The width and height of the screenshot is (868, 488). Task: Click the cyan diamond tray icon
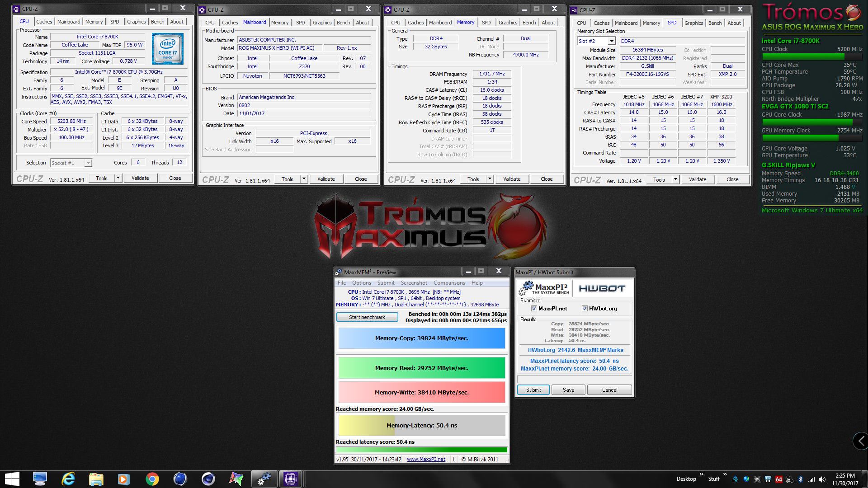[735, 479]
